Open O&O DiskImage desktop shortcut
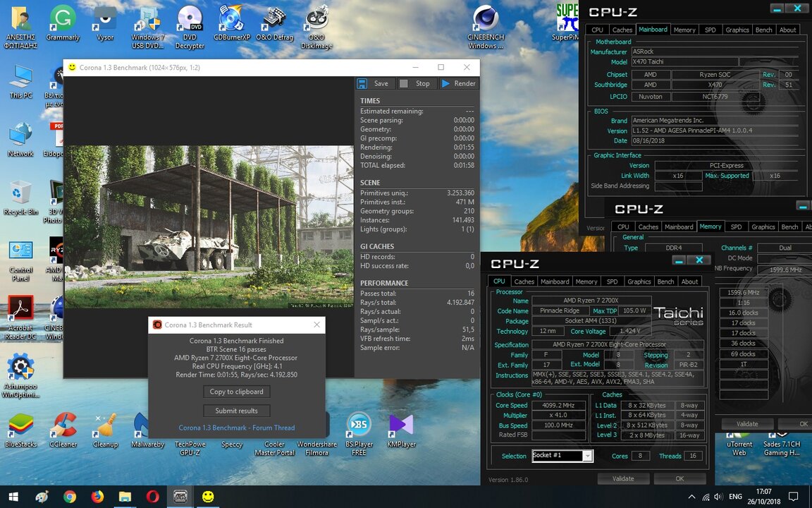Viewport: 812px width, 508px height. pyautogui.click(x=316, y=26)
